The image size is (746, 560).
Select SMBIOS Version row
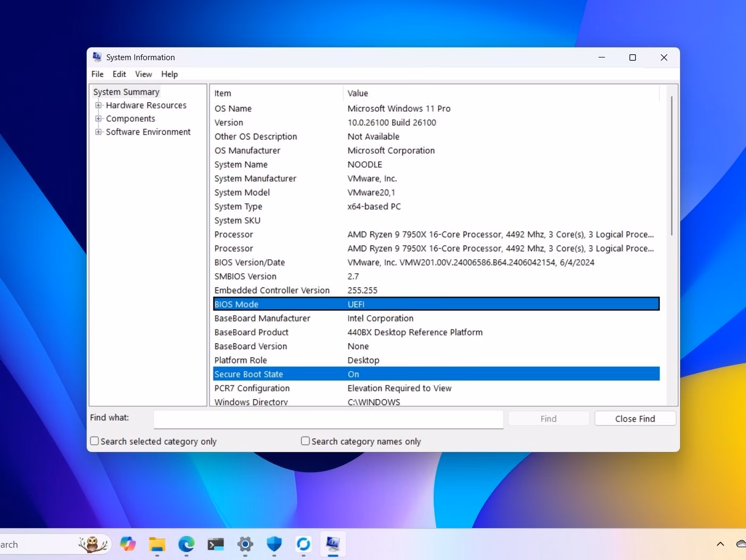pyautogui.click(x=436, y=276)
